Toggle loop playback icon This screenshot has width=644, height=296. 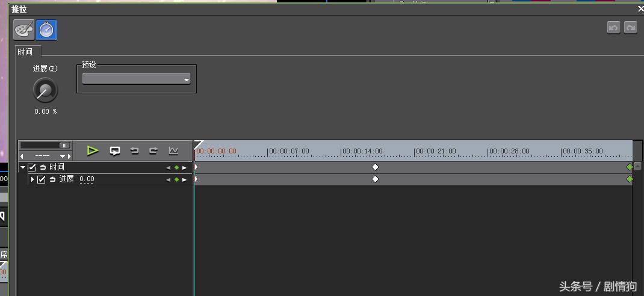pos(115,151)
